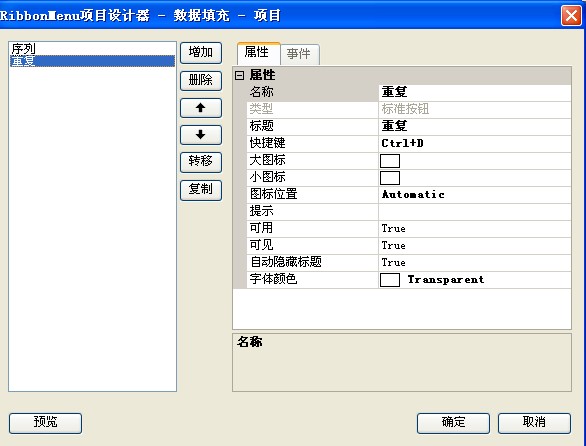586x446 pixels.
Task: Move selected item down with arrow button
Action: 201,135
